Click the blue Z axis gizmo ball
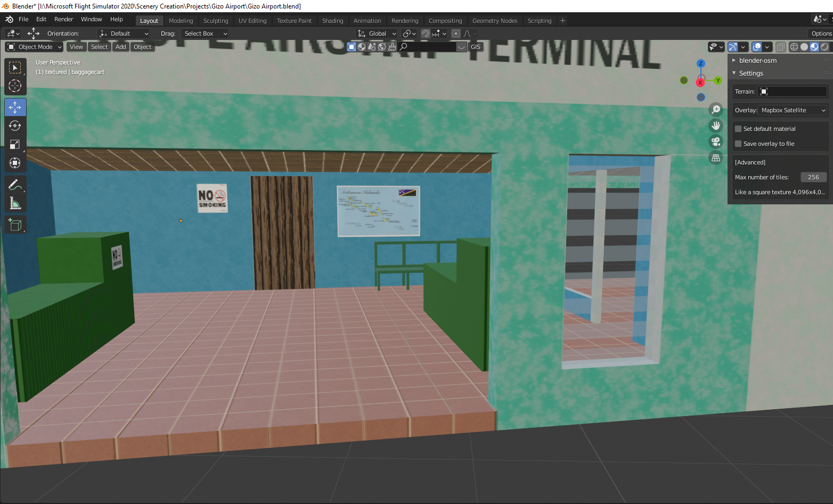The image size is (833, 504). [x=700, y=63]
